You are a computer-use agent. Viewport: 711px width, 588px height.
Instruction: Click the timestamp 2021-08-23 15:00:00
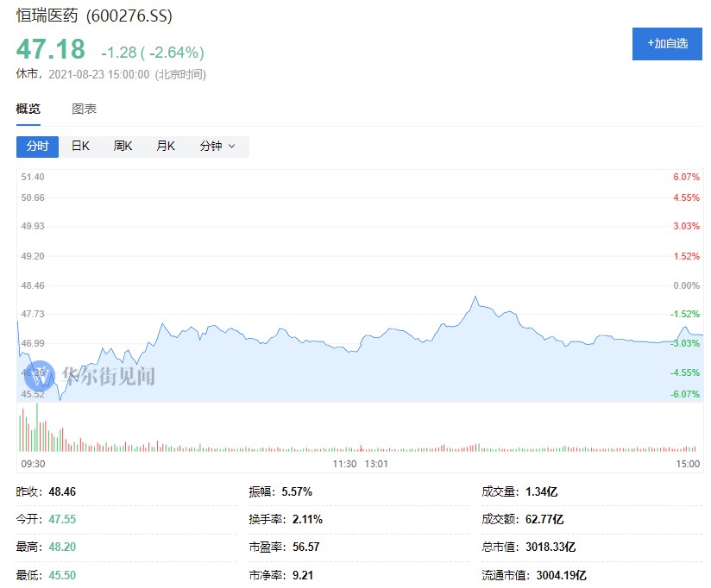coord(99,74)
